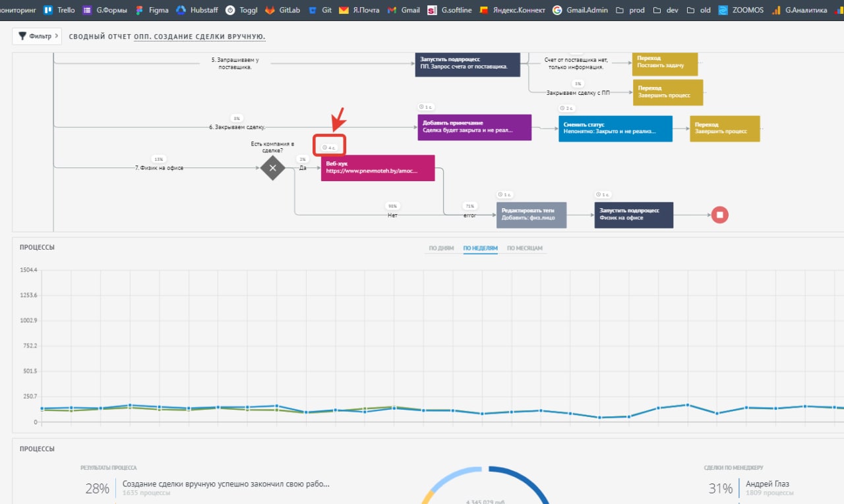
Task: Click the red stop end-of-process icon
Action: [720, 215]
